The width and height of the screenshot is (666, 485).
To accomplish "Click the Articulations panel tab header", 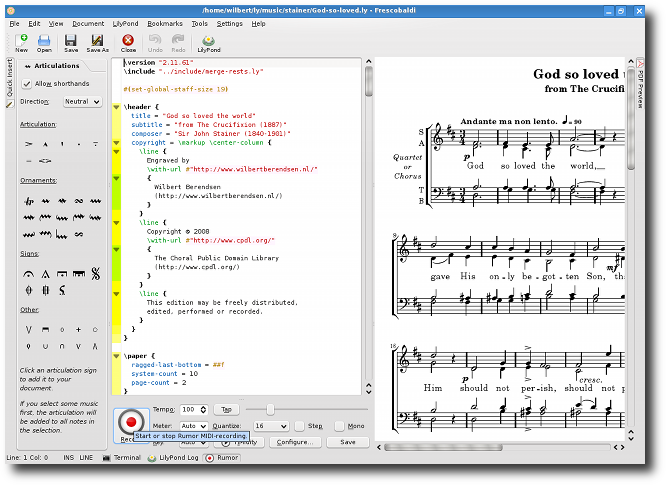I will [x=53, y=66].
